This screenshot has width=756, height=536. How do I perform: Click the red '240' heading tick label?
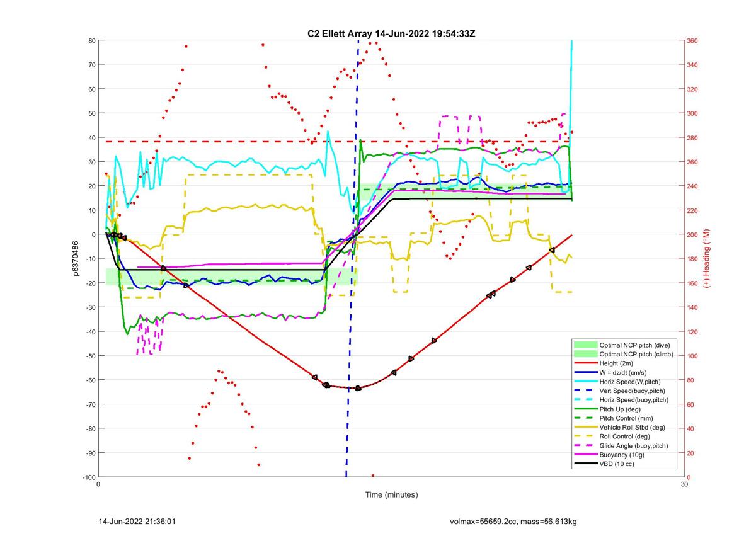click(694, 186)
